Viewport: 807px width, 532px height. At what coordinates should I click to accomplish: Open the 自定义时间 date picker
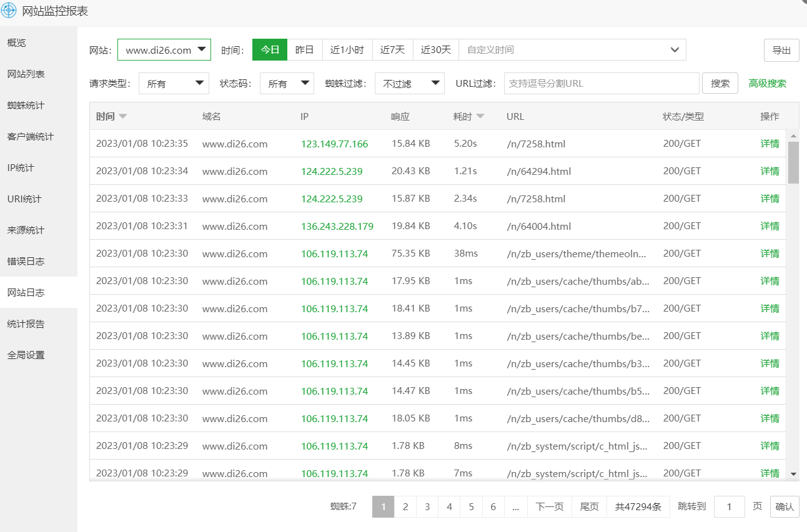click(x=572, y=50)
